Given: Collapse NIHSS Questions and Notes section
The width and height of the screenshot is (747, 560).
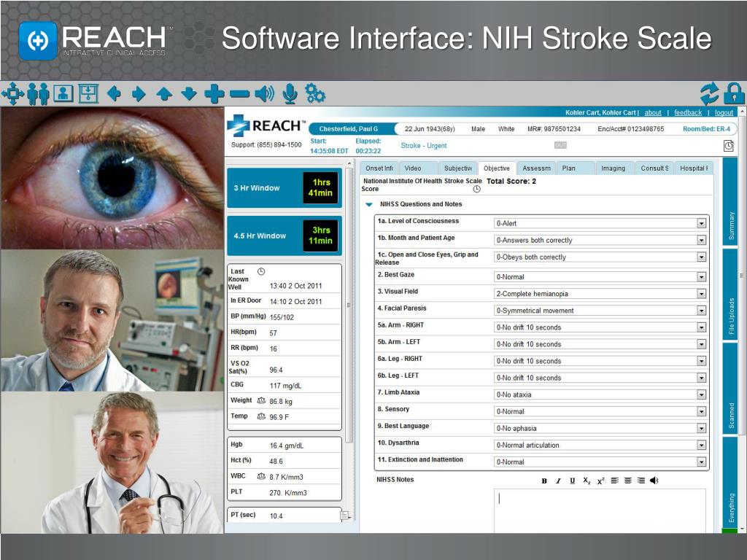Looking at the screenshot, I should pyautogui.click(x=368, y=204).
